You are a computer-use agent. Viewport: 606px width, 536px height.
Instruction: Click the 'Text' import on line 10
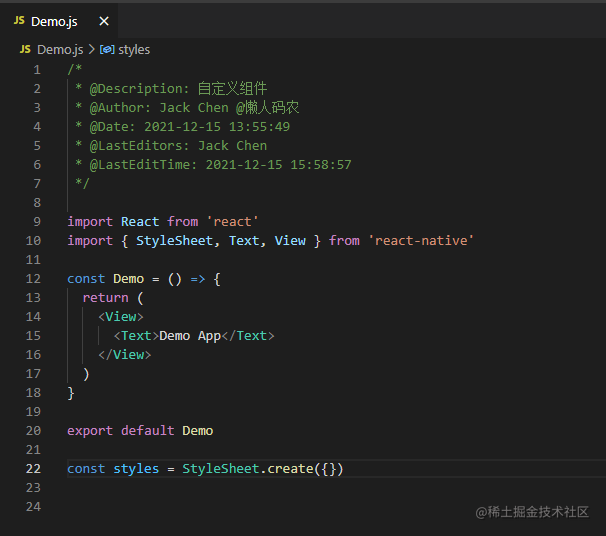[244, 241]
